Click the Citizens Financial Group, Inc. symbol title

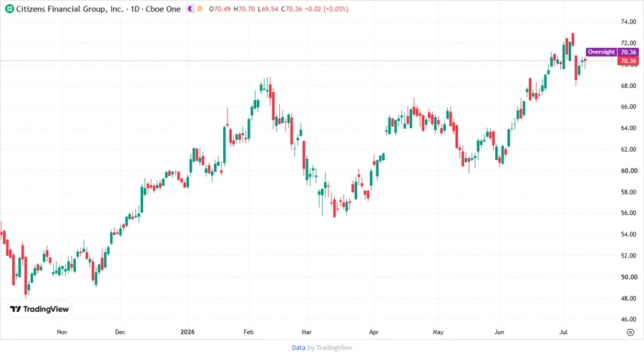click(70, 9)
